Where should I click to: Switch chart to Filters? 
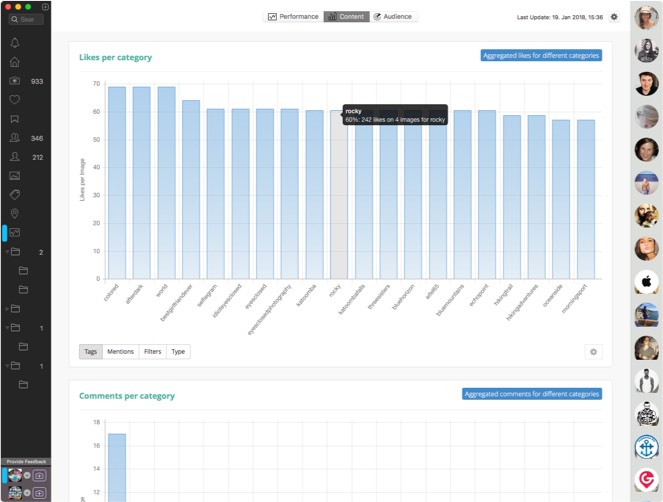[153, 351]
